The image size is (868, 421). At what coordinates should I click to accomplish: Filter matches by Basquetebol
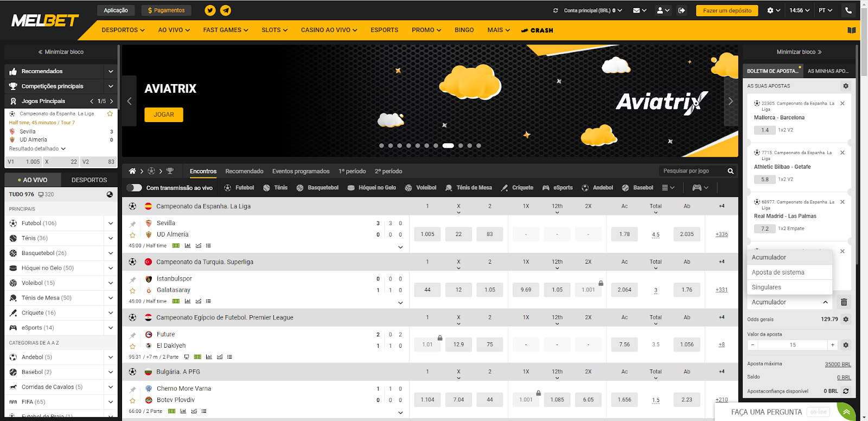(x=317, y=188)
